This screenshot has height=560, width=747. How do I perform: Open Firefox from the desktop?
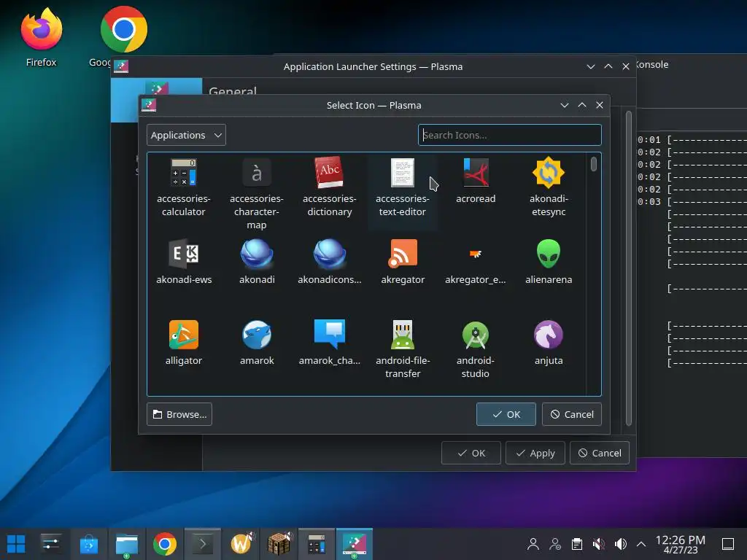(x=41, y=37)
